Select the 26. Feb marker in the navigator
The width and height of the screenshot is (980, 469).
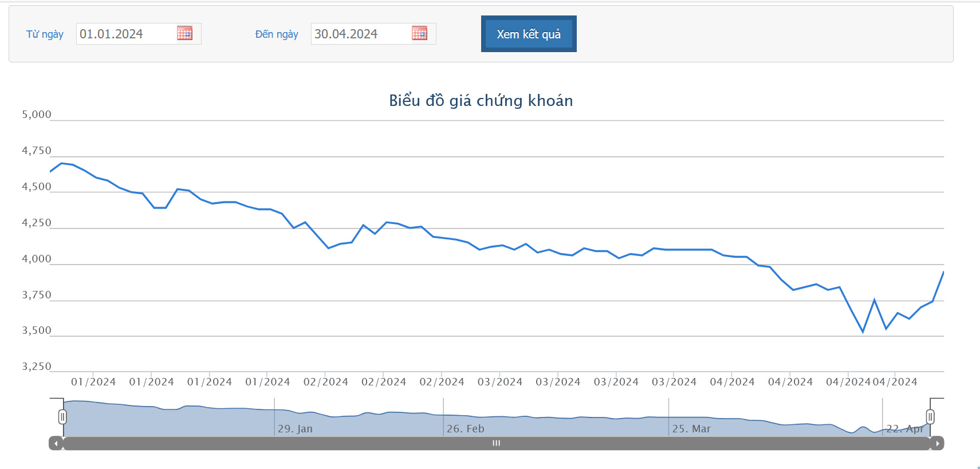click(x=465, y=428)
